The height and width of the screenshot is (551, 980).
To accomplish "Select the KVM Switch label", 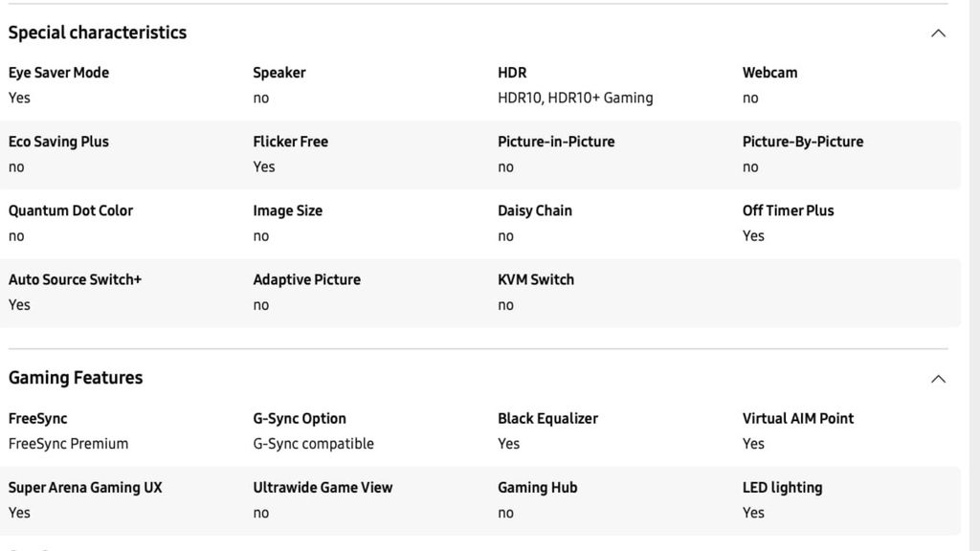I will coord(536,279).
